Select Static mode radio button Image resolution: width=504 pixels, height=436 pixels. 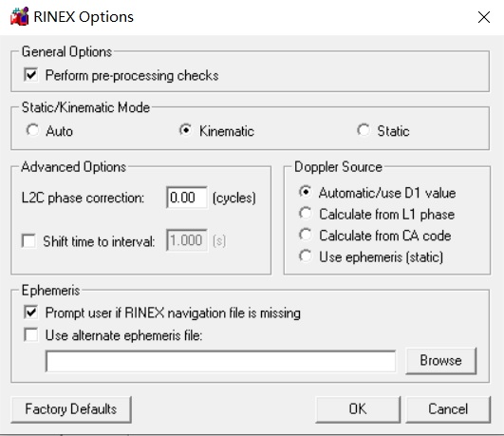click(x=364, y=130)
